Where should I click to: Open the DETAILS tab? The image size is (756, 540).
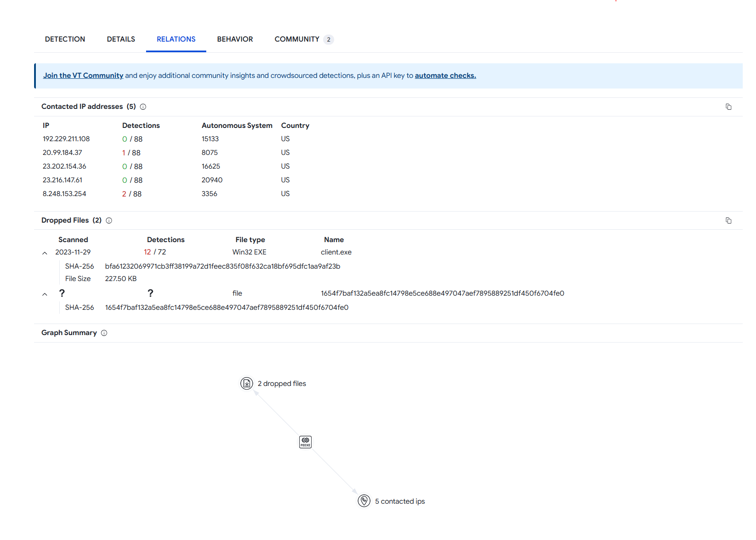click(121, 39)
